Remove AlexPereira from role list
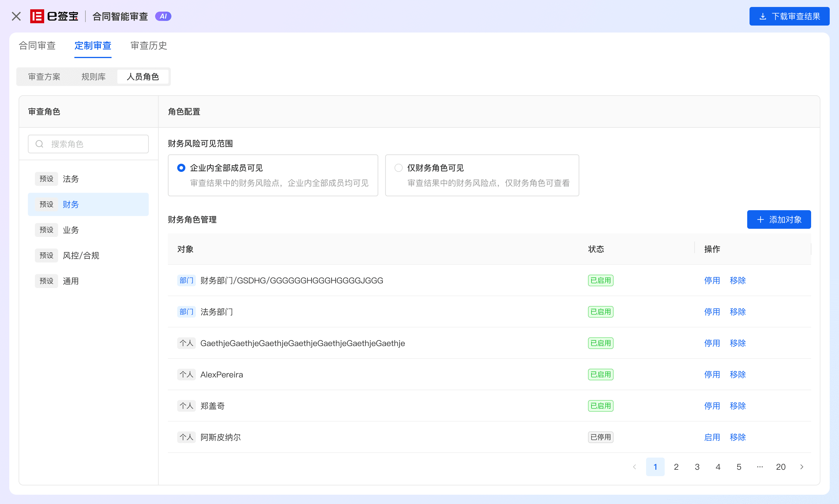 point(738,375)
